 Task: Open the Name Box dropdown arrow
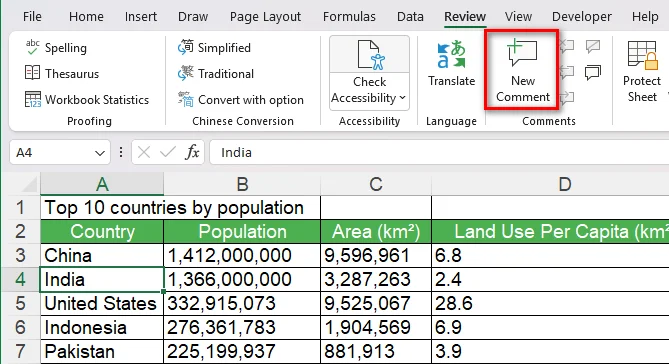pyautogui.click(x=100, y=153)
